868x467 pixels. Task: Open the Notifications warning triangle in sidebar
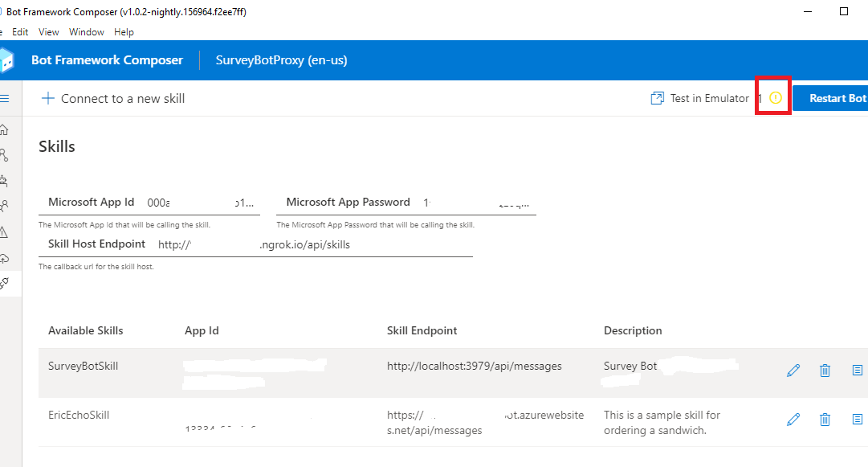4,232
